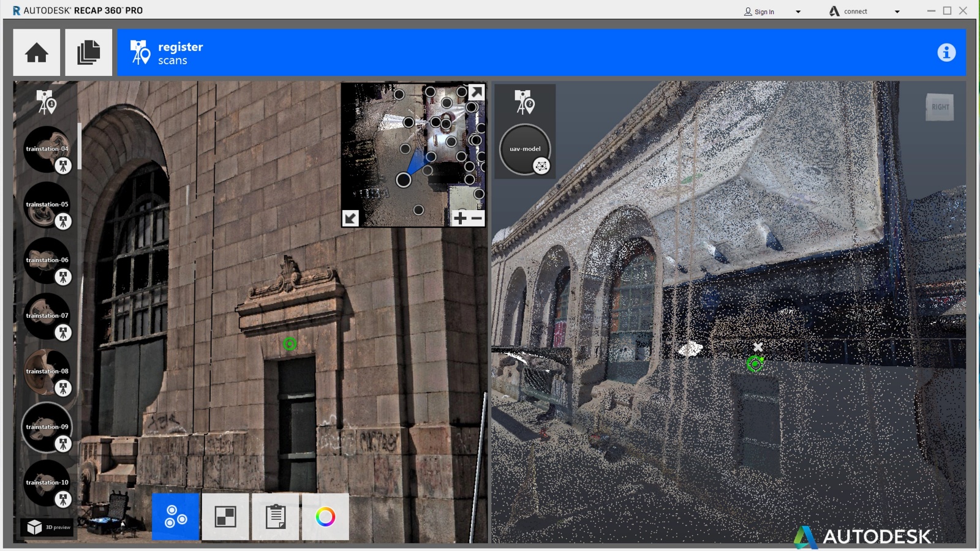This screenshot has width=980, height=551.
Task: Click the scan list scrollbar
Action: pyautogui.click(x=80, y=147)
